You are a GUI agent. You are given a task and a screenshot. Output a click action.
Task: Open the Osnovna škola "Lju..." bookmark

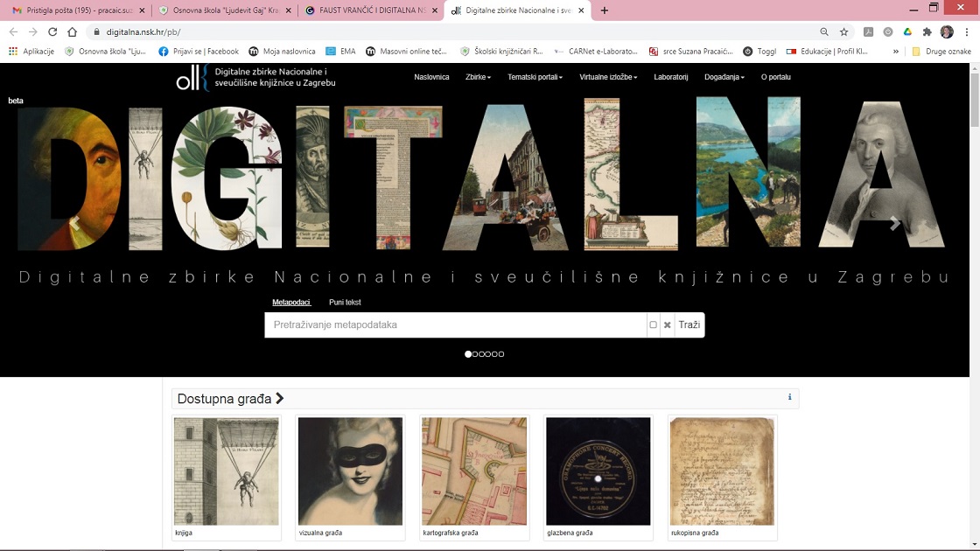[106, 52]
